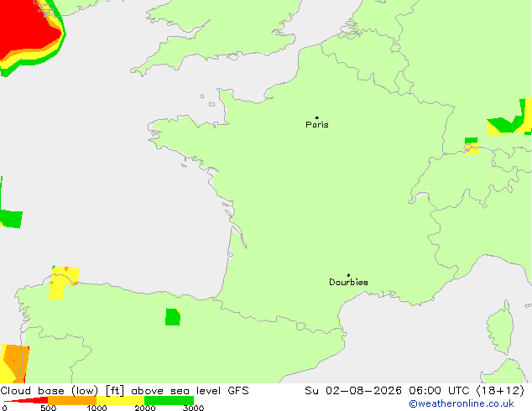Viewport: 532px width, 411px height.
Task: Click the weatheronline.co.uk copyright link
Action: point(462,403)
